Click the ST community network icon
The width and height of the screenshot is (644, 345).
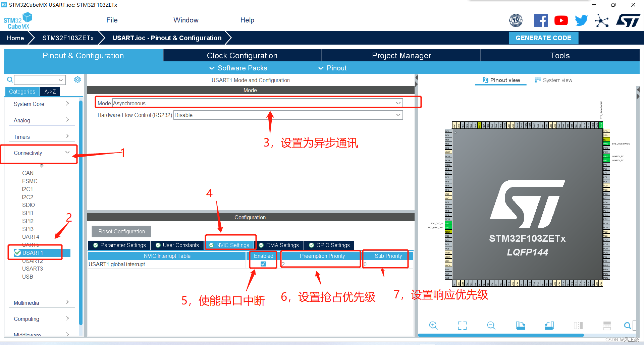(601, 20)
